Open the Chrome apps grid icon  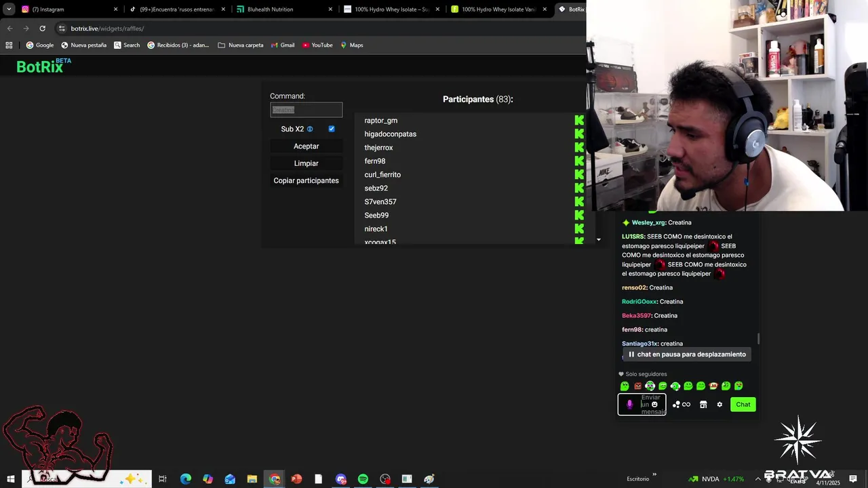click(x=9, y=45)
